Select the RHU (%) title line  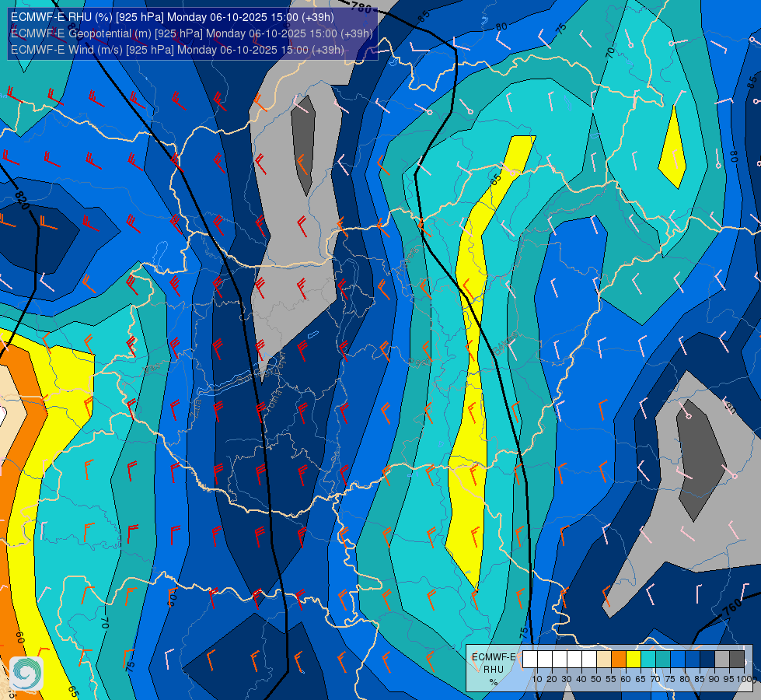(173, 17)
